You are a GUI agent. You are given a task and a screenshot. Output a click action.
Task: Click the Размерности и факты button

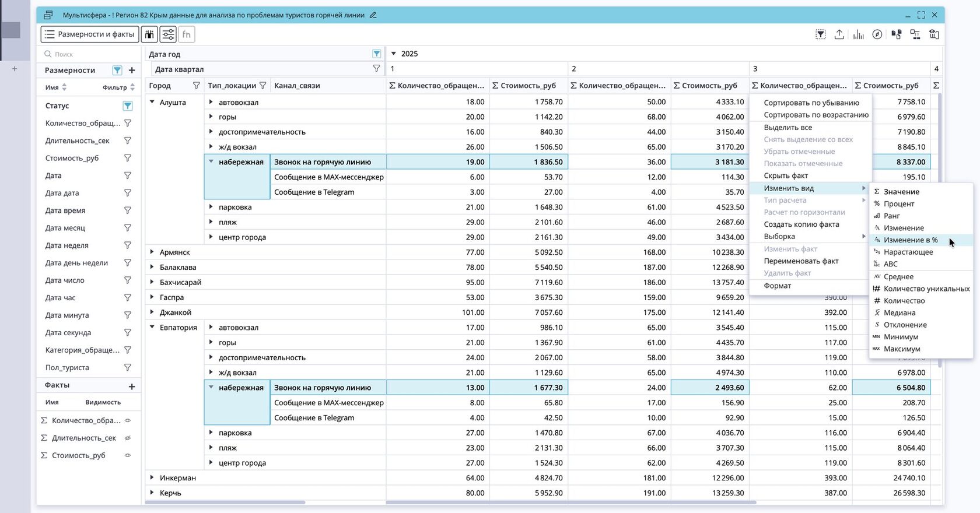point(90,34)
